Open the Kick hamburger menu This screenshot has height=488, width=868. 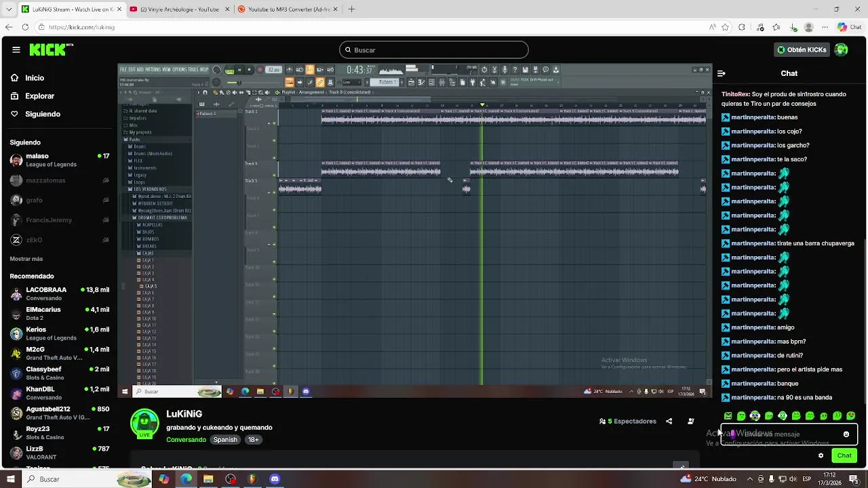(x=16, y=49)
